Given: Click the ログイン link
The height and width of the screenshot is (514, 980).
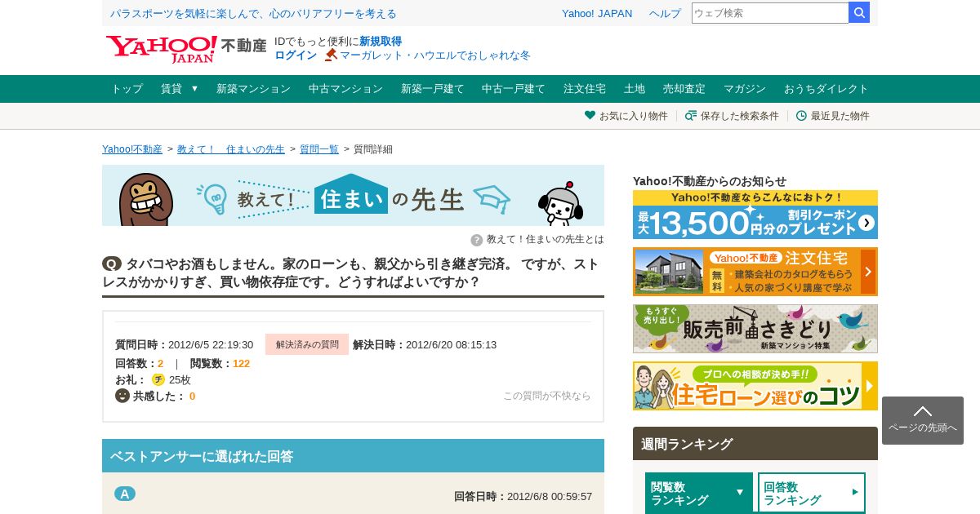Looking at the screenshot, I should coord(296,55).
